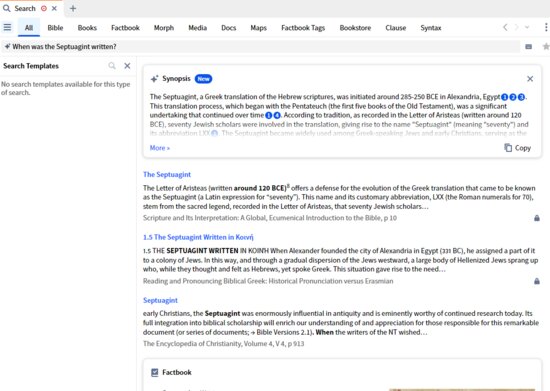Open the hamburger search panel menu
550x391 pixels.
[x=7, y=27]
